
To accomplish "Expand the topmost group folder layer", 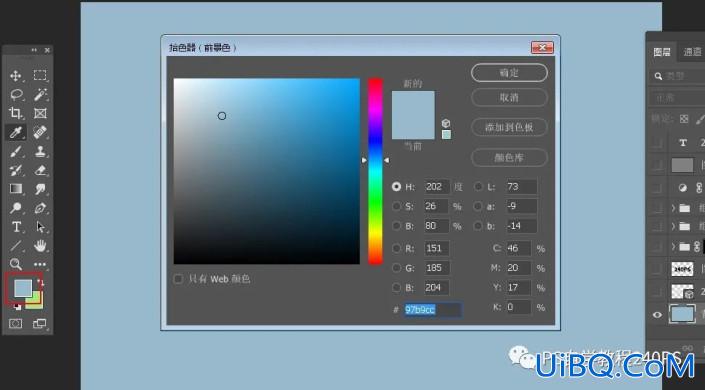I will point(674,207).
